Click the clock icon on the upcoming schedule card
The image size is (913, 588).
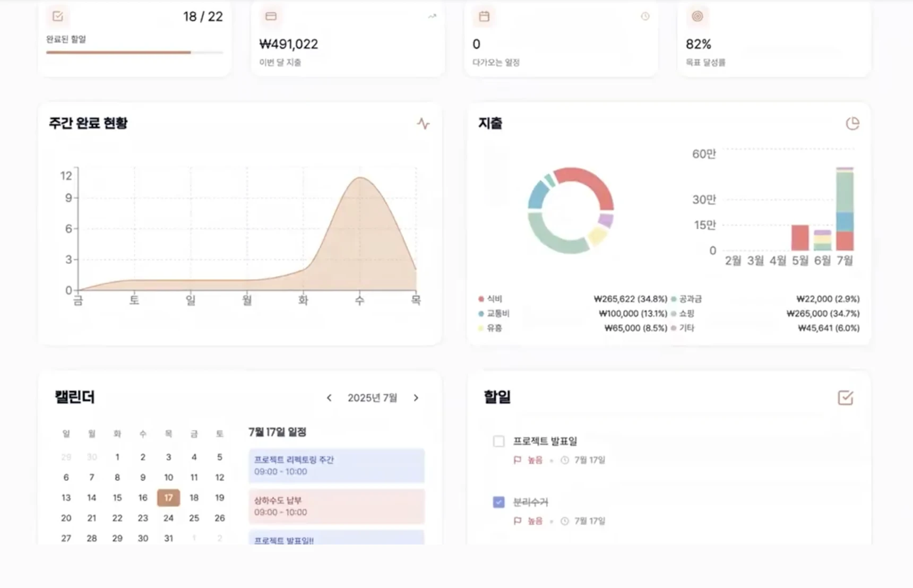pos(645,16)
